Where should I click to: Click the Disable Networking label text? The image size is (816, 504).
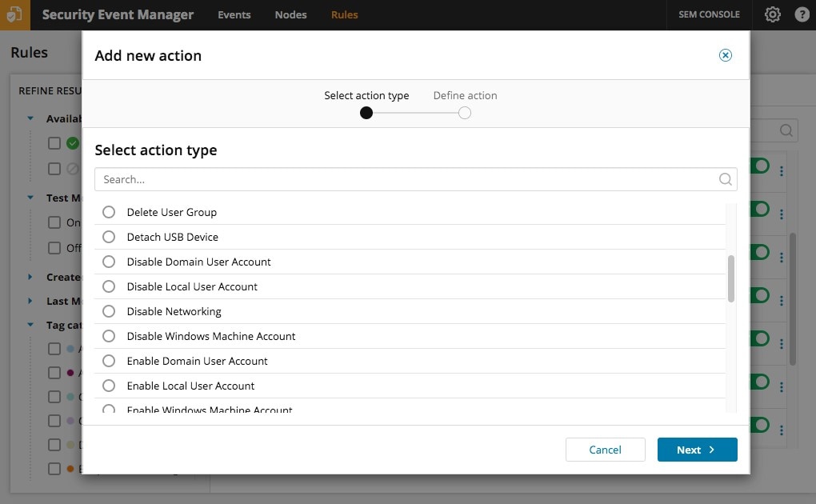pyautogui.click(x=174, y=311)
